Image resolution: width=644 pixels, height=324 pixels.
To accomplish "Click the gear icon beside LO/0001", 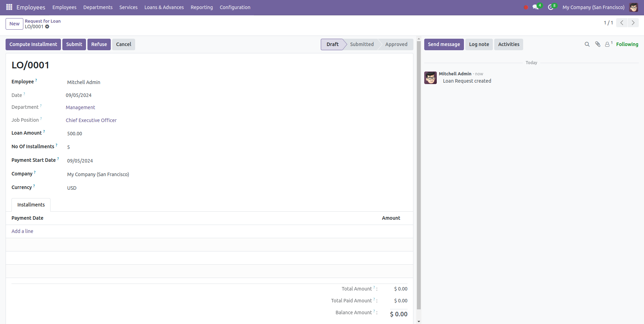I will click(x=47, y=27).
